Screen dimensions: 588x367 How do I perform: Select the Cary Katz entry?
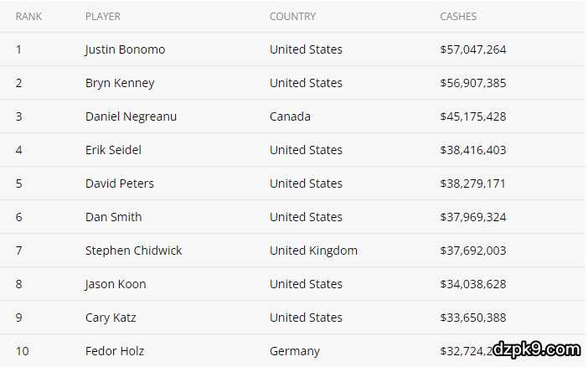111,318
